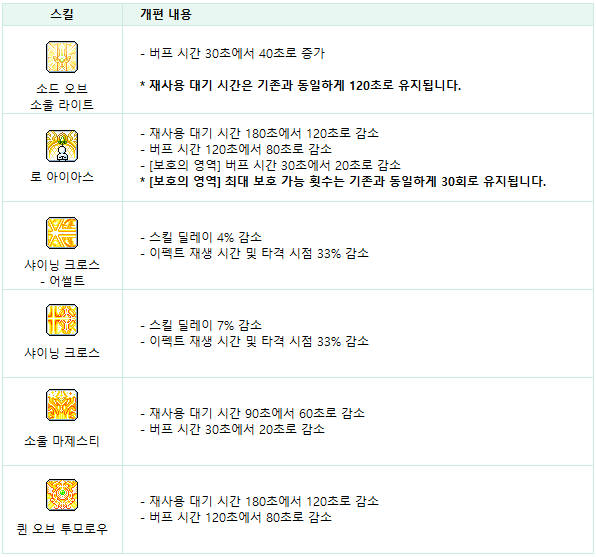Click 이펙트 재생 시간 line under 스킬 딜레이 7%
This screenshot has height=557, width=596.
[x=254, y=341]
